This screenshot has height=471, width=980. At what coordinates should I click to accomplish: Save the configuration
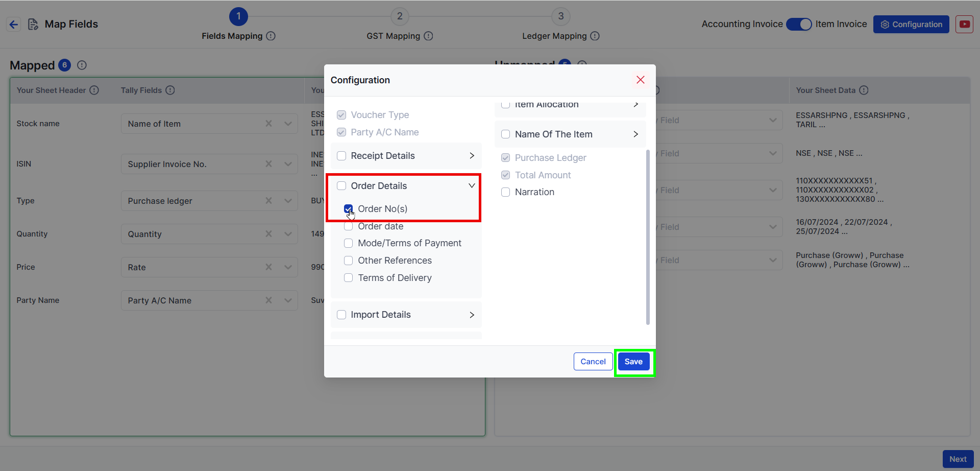click(633, 362)
